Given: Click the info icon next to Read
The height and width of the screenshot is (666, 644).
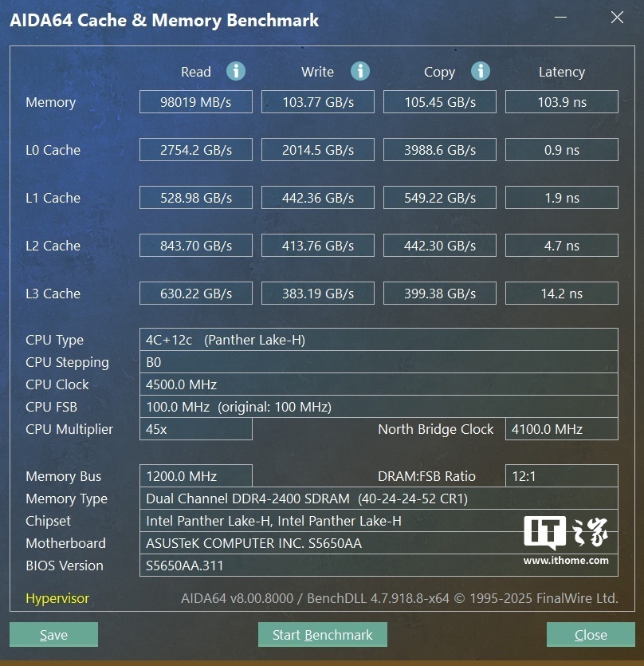Looking at the screenshot, I should [236, 71].
